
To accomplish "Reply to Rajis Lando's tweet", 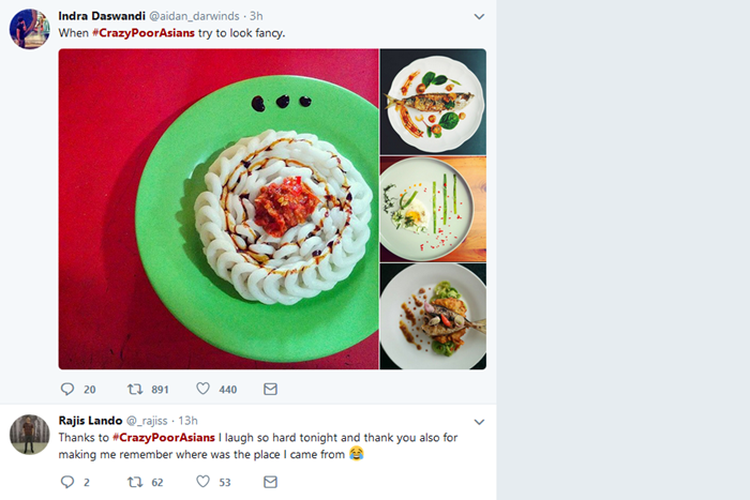I will pos(67,482).
